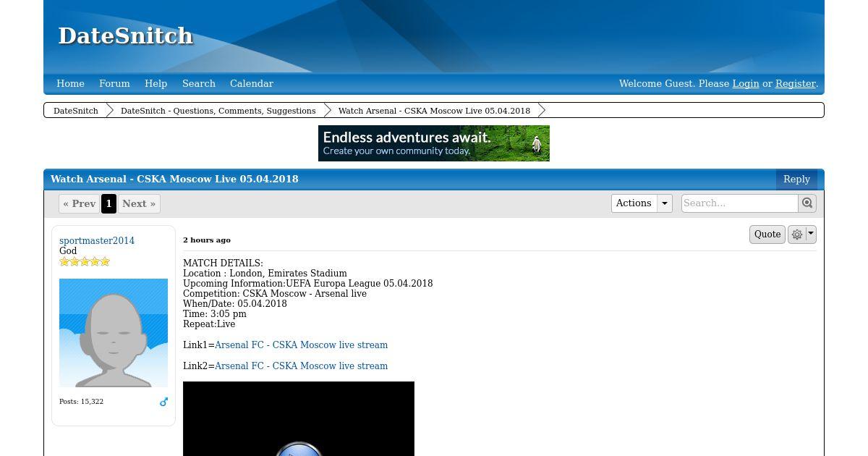Click the 'When/Date: 05.04.2018' line
868x456 pixels.
pos(235,304)
